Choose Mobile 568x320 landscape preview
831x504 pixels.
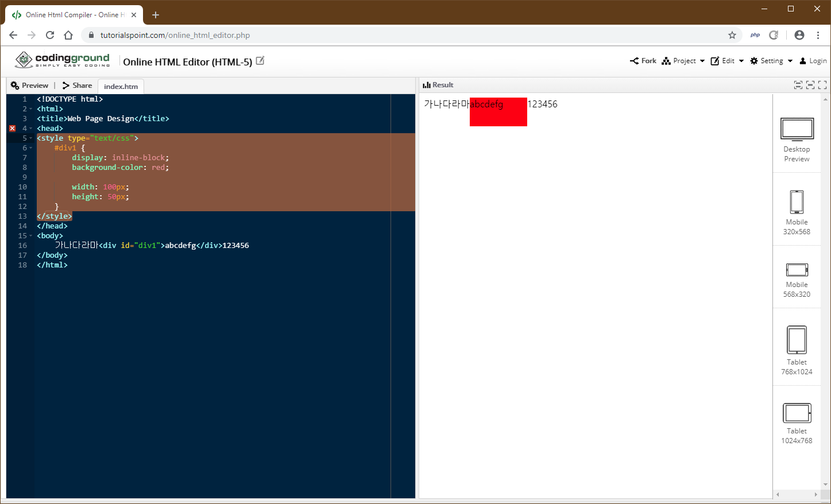tap(797, 280)
